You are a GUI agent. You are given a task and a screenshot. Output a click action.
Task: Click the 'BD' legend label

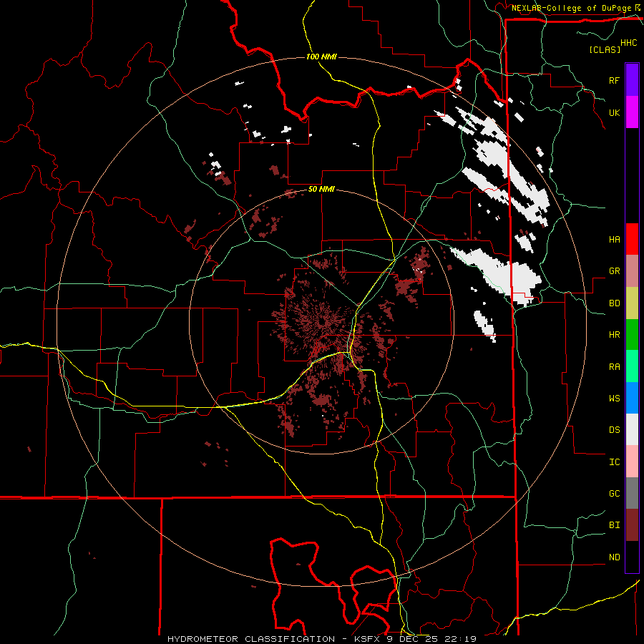[614, 303]
